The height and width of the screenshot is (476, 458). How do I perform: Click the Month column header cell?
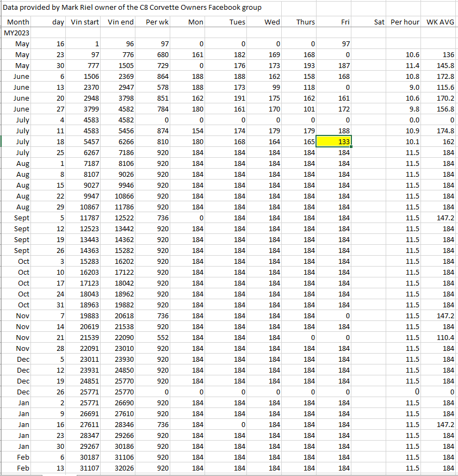[x=18, y=22]
